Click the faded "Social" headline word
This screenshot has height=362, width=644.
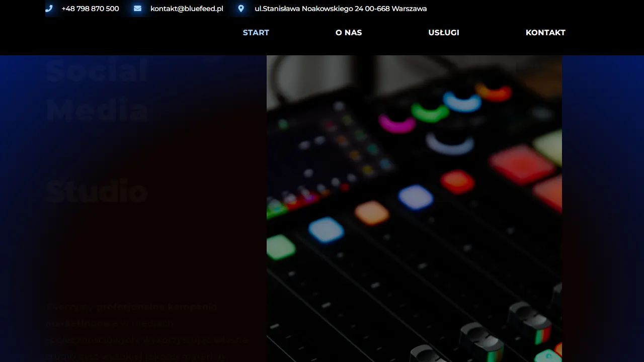(x=97, y=70)
